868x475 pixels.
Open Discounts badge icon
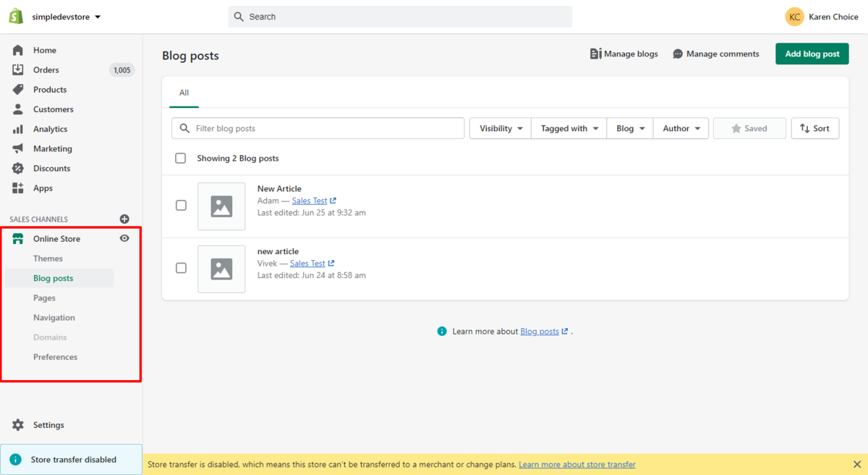point(18,168)
